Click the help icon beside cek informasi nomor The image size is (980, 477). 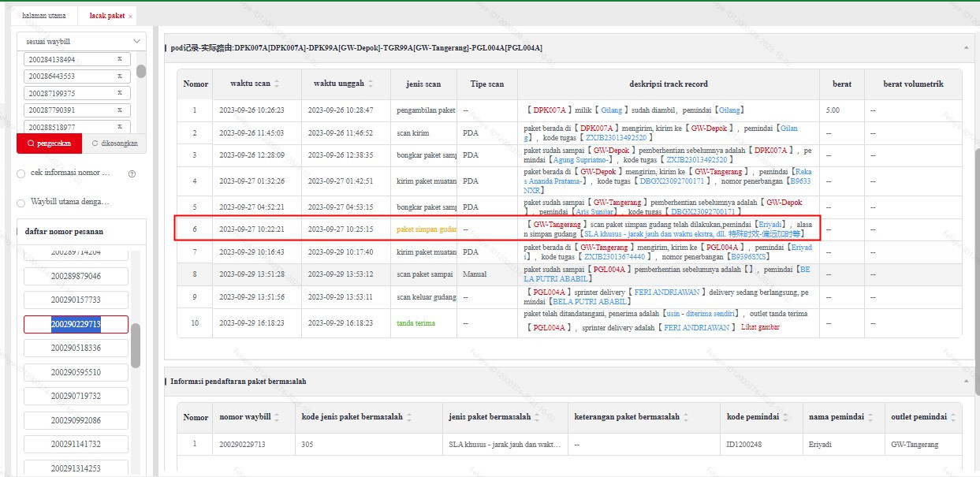132,173
